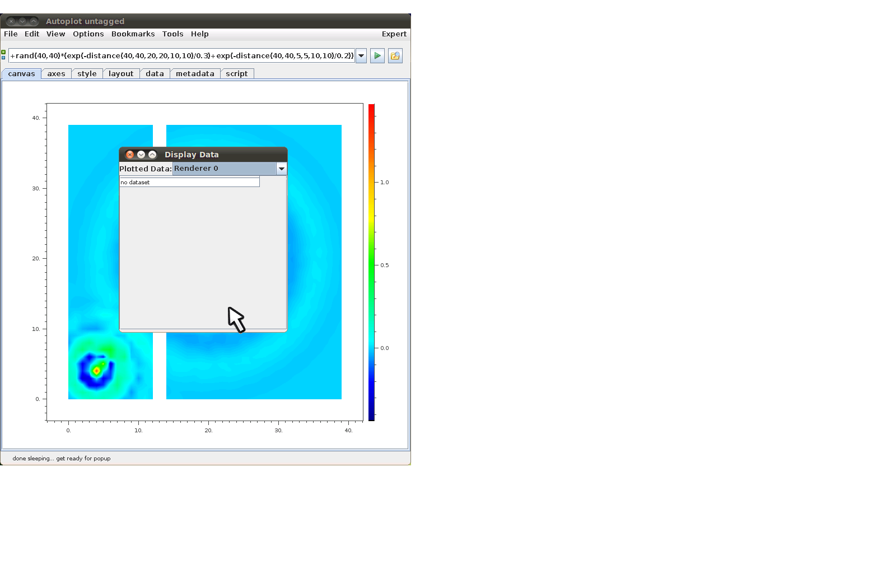Maximize the Display Data dialog

[152, 155]
